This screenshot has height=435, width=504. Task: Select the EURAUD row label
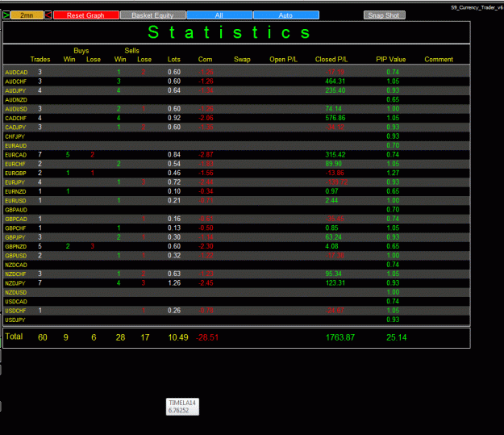[x=16, y=146]
